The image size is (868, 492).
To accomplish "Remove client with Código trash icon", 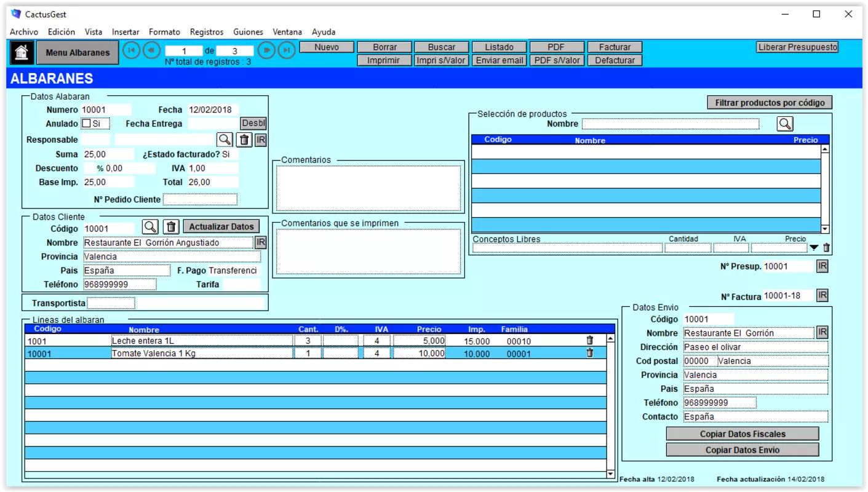I will click(171, 227).
